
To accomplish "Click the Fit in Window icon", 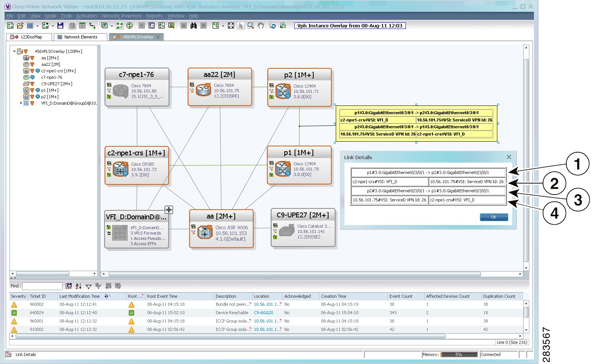I will pyautogui.click(x=231, y=26).
